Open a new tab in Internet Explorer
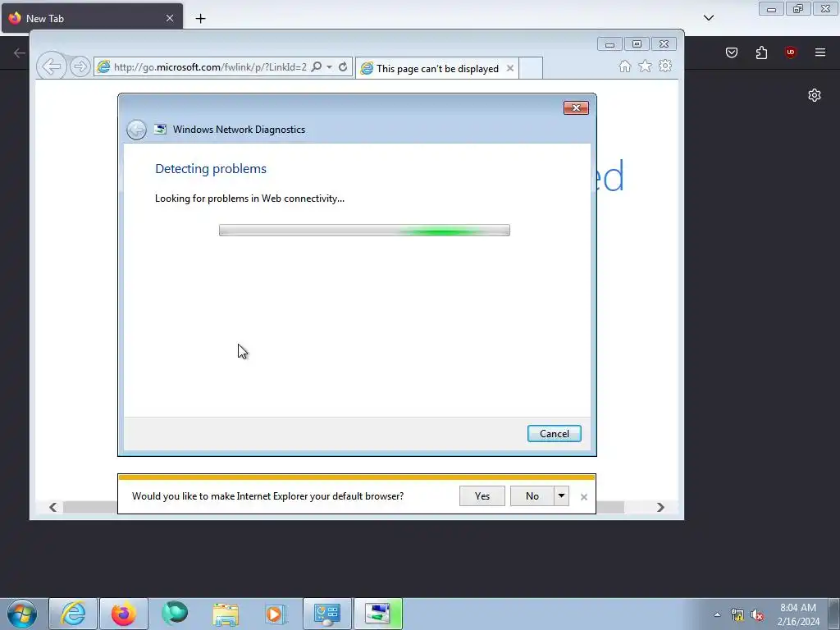Image resolution: width=840 pixels, height=630 pixels. (x=531, y=68)
